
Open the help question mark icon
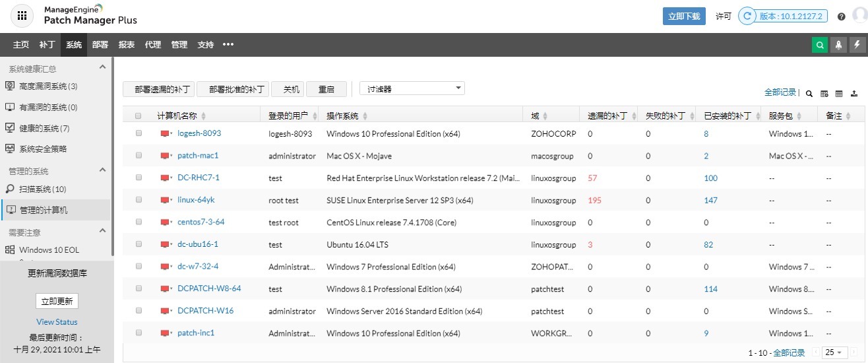coord(842,16)
